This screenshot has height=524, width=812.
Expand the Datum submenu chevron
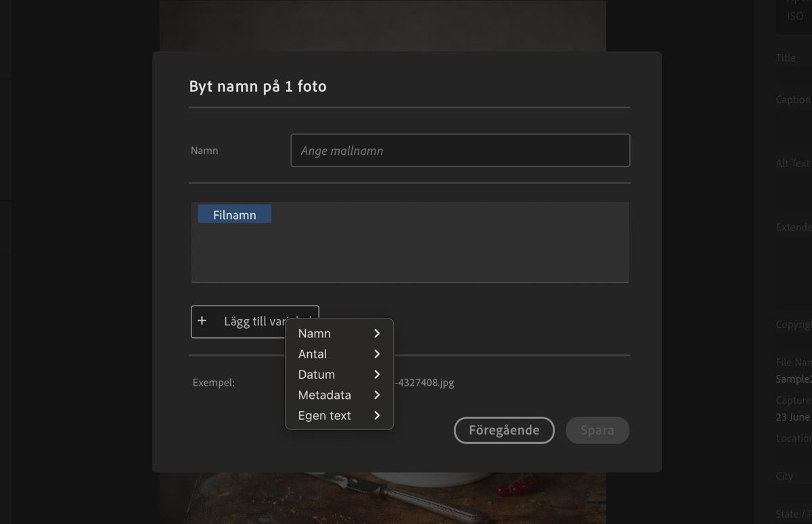coord(378,374)
